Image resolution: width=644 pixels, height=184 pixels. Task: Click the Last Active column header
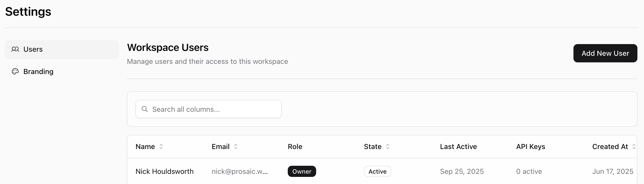458,146
